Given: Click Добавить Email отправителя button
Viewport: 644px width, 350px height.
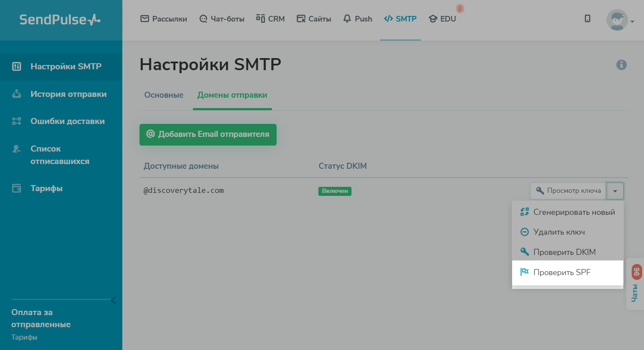Looking at the screenshot, I should click(208, 134).
